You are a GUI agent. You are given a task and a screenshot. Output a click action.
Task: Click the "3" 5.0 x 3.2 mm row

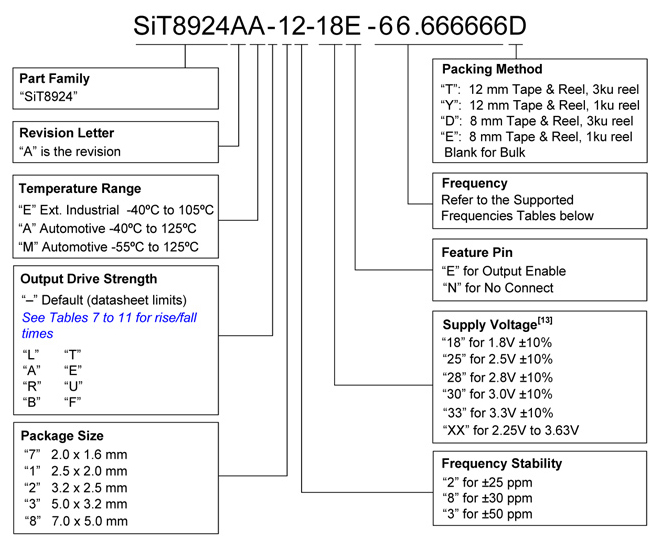[76, 504]
